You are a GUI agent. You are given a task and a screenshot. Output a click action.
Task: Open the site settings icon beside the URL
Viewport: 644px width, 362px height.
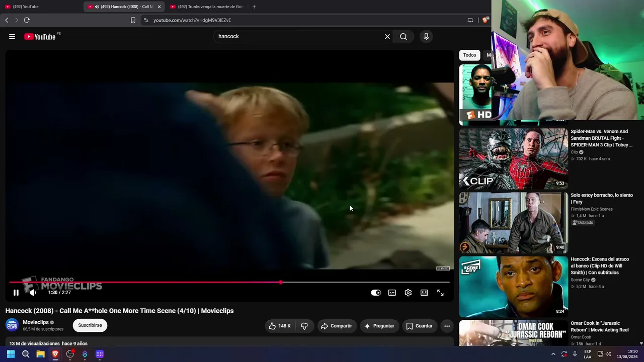pos(146,20)
